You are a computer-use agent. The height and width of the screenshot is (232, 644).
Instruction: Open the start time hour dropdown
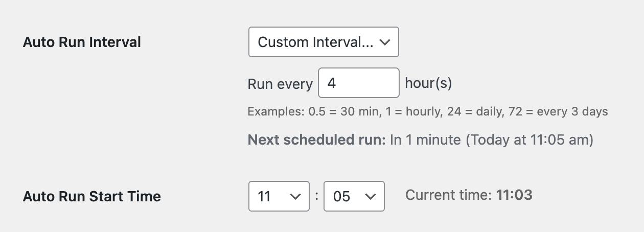click(x=279, y=196)
